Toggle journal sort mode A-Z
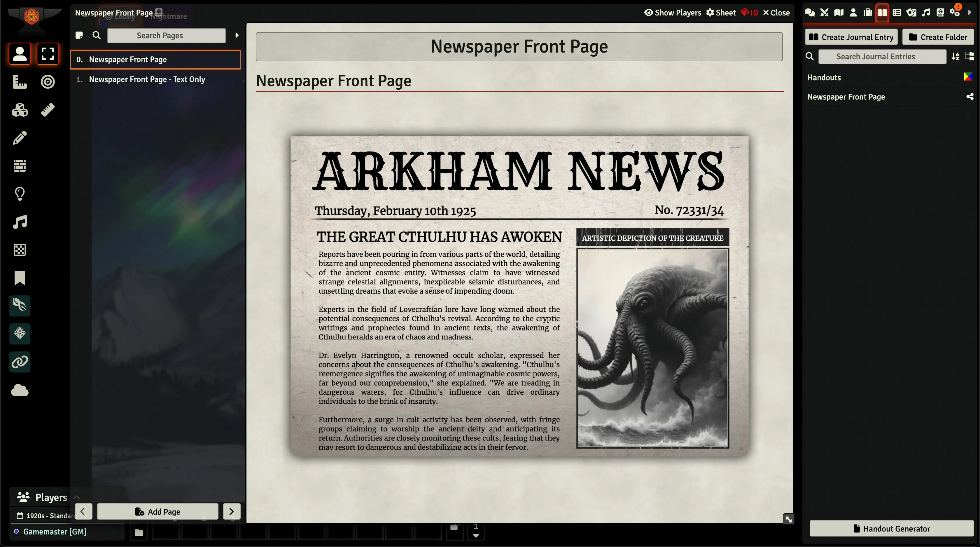This screenshot has width=980, height=547. (x=955, y=56)
